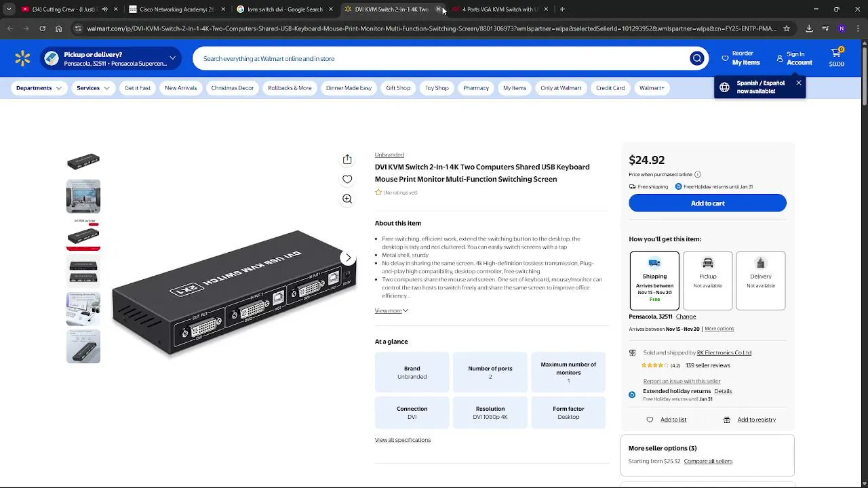Click Add to registry button
Image resolution: width=868 pixels, height=488 pixels.
(749, 420)
